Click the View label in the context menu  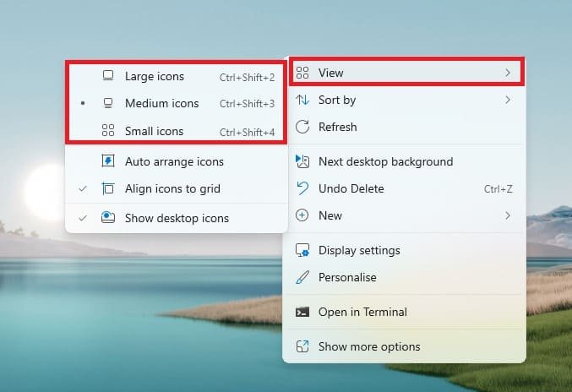[330, 73]
